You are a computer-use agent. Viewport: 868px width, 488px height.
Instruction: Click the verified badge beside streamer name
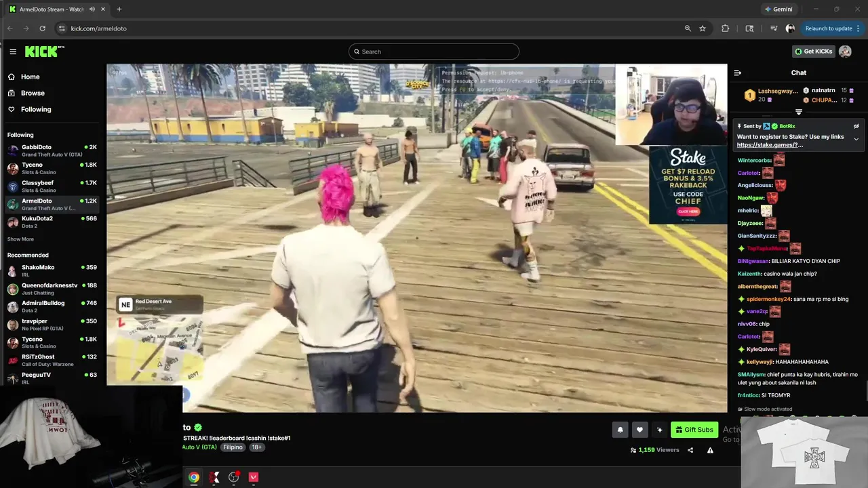click(198, 428)
